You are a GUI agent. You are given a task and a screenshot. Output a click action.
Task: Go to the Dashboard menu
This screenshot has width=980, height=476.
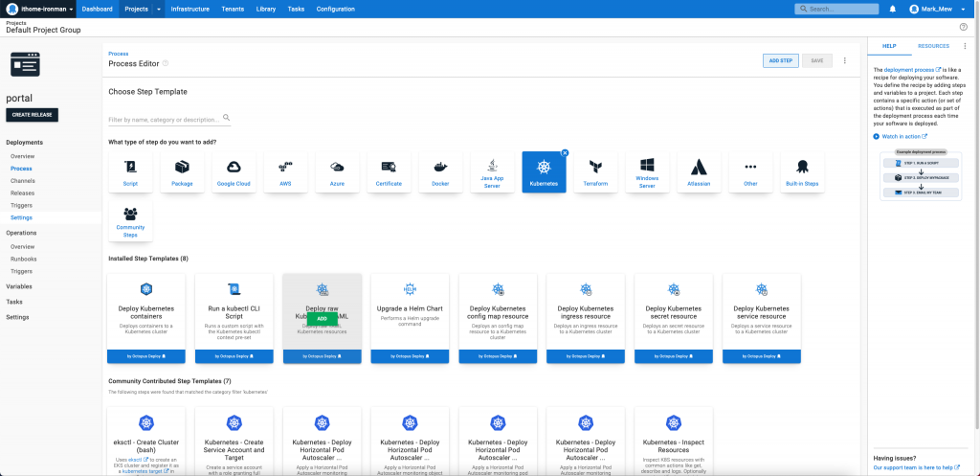[x=97, y=9]
